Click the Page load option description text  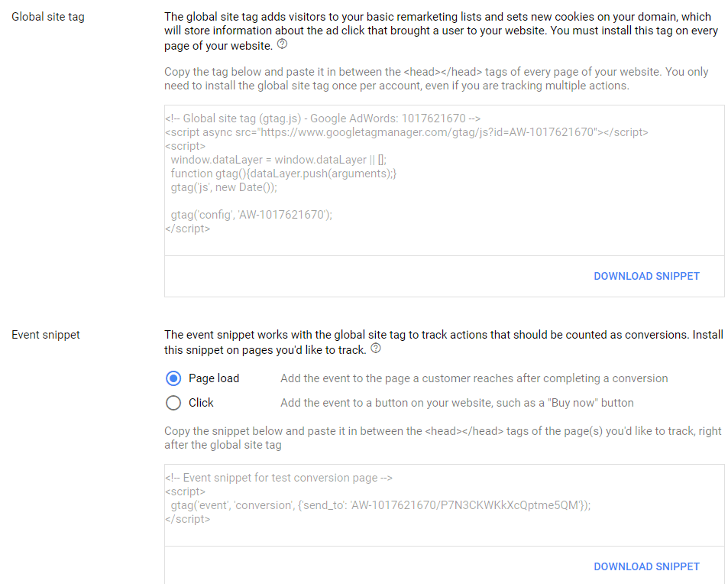474,378
